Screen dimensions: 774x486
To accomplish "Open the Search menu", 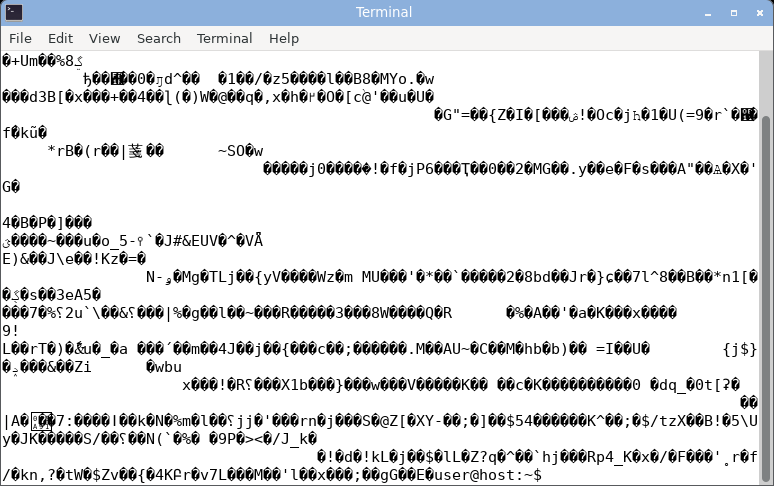I will [158, 38].
